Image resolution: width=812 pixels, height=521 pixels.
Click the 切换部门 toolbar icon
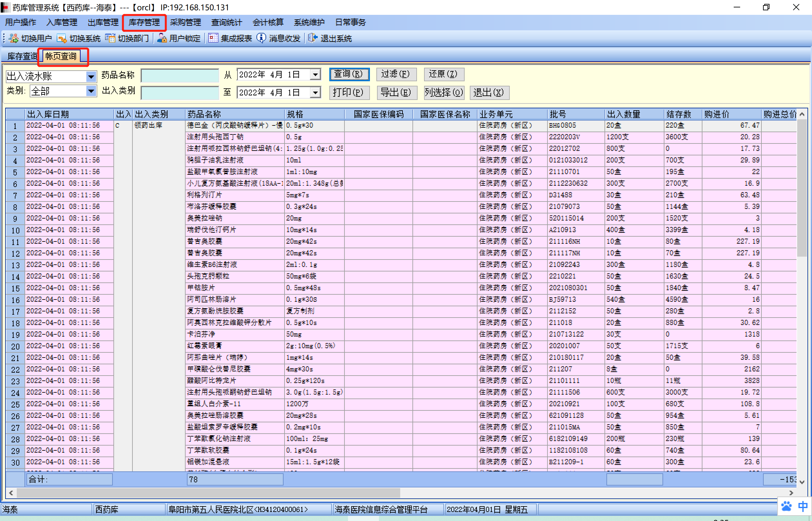(x=110, y=38)
